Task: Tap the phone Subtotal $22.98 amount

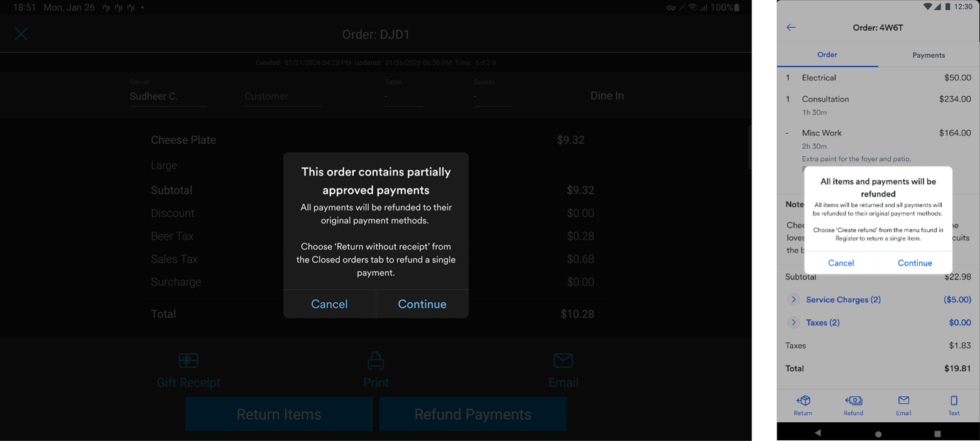Action: click(x=957, y=277)
